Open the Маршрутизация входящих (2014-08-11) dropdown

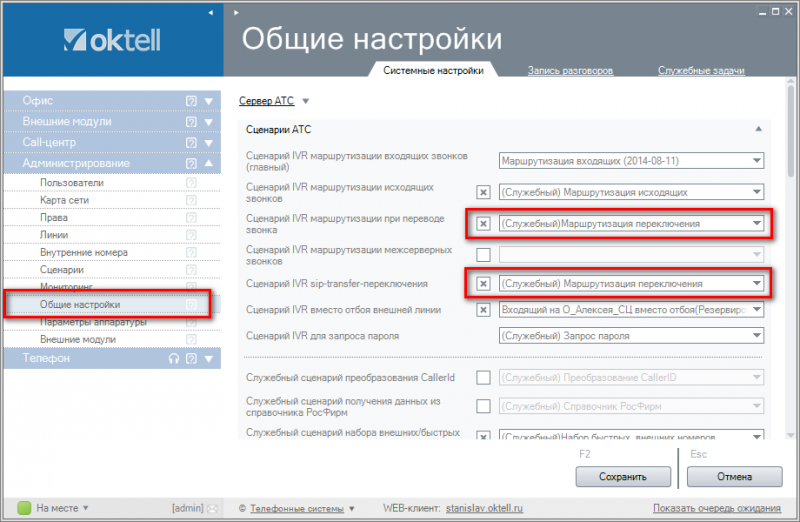[631, 161]
